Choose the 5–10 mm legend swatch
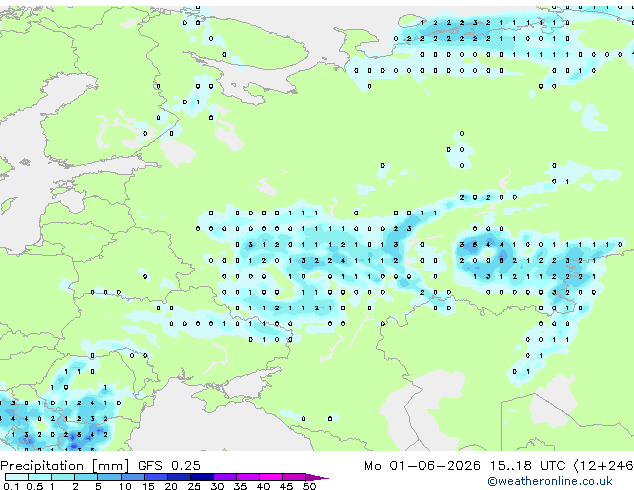634x490 pixels. coord(110,477)
